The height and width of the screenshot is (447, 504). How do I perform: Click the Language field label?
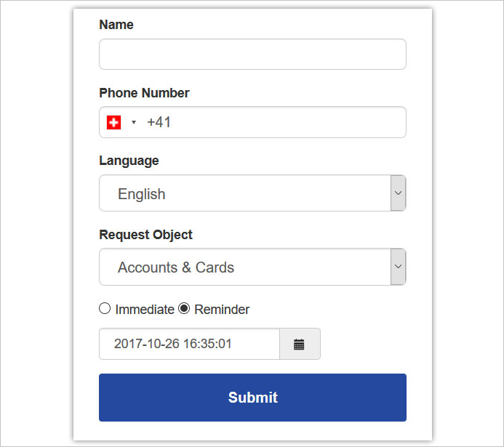(129, 161)
